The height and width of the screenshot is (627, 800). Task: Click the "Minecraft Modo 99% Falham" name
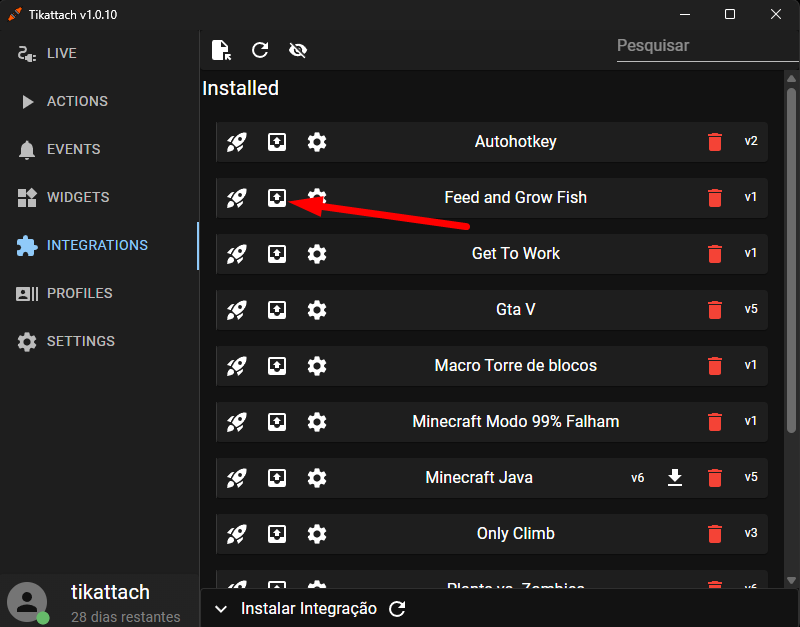(516, 422)
